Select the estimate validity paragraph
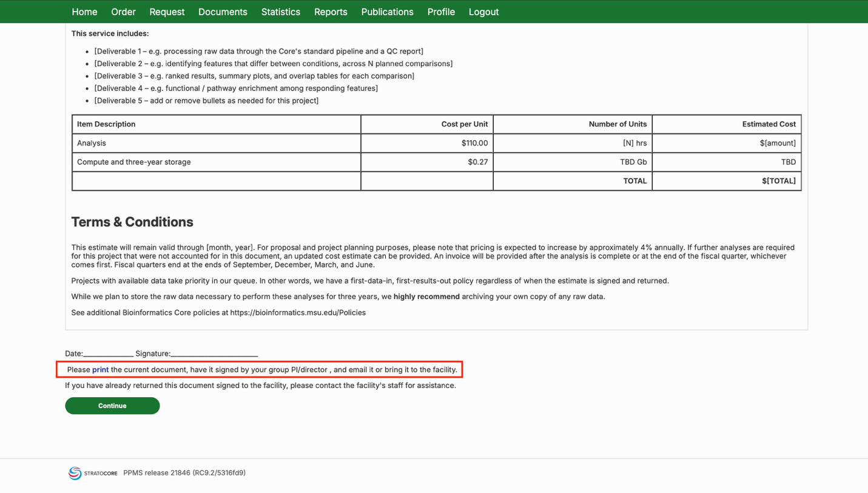The height and width of the screenshot is (493, 868). (433, 256)
